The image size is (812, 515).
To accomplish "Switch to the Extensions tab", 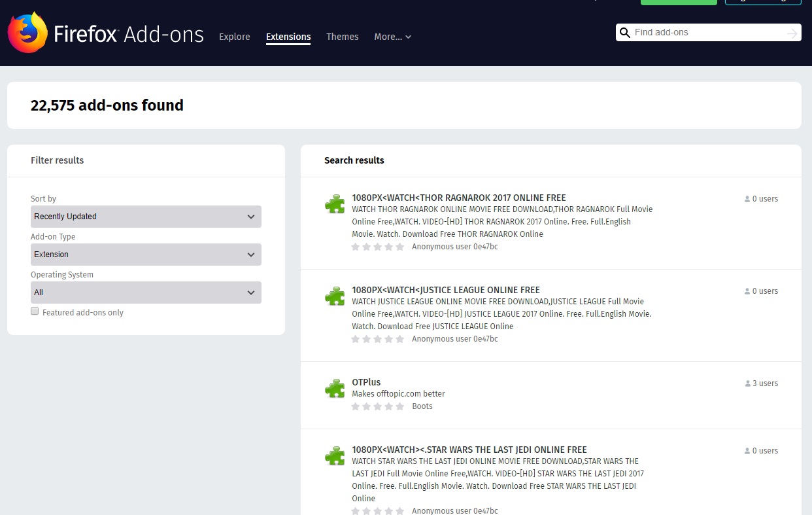I will pyautogui.click(x=288, y=37).
